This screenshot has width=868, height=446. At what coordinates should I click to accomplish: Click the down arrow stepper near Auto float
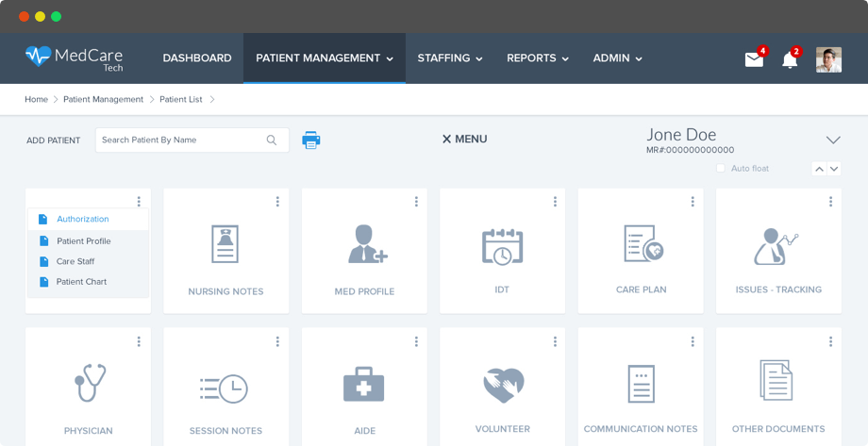[834, 169]
